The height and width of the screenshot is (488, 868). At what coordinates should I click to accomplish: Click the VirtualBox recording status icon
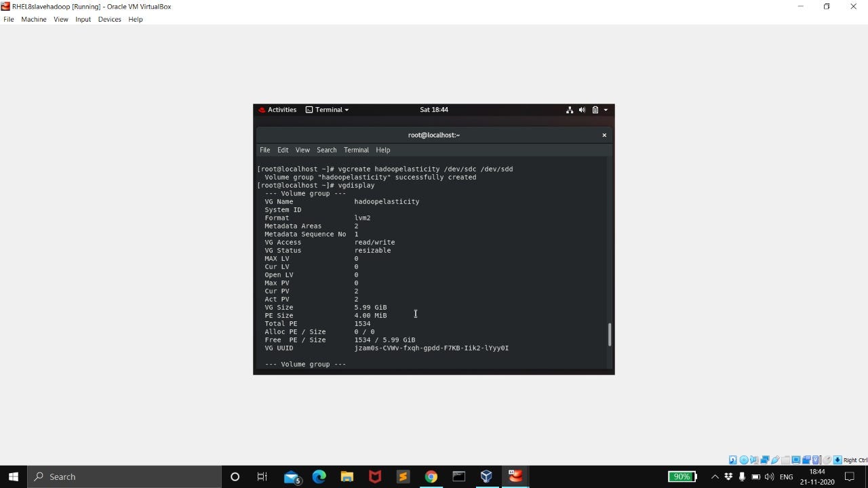(x=806, y=460)
